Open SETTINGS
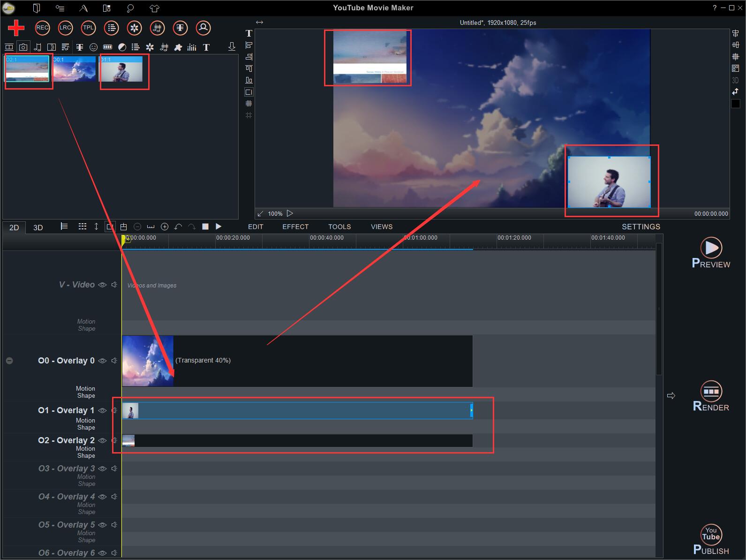This screenshot has height=560, width=746. 641,227
